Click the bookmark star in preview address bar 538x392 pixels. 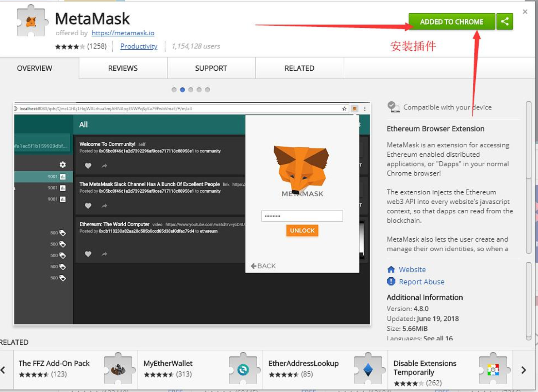click(344, 109)
